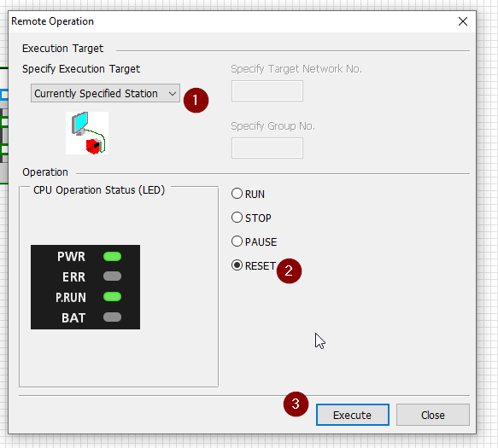
Task: Click the red numbered marker 1
Action: [x=196, y=100]
